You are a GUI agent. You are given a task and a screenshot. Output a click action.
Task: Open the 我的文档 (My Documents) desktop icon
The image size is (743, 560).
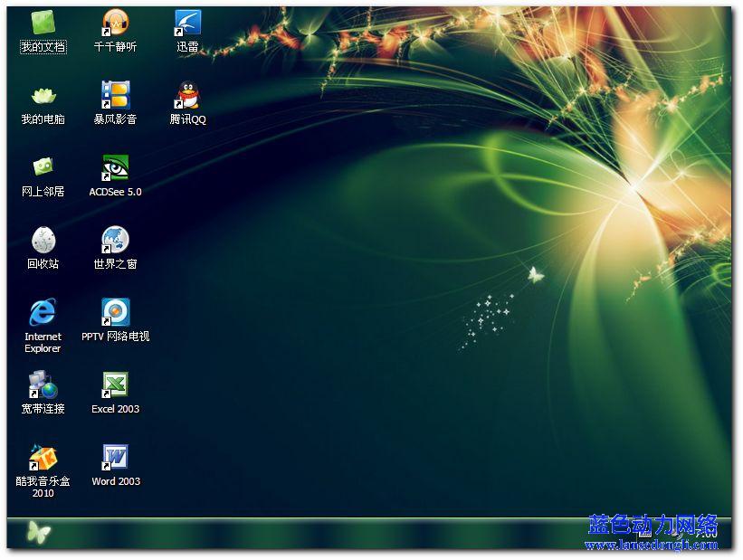coord(43,23)
